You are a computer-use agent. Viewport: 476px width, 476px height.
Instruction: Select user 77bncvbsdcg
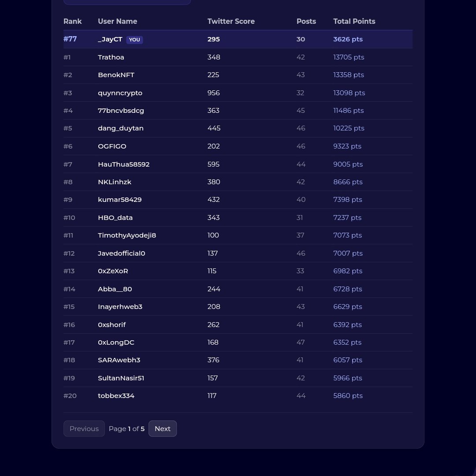121,111
